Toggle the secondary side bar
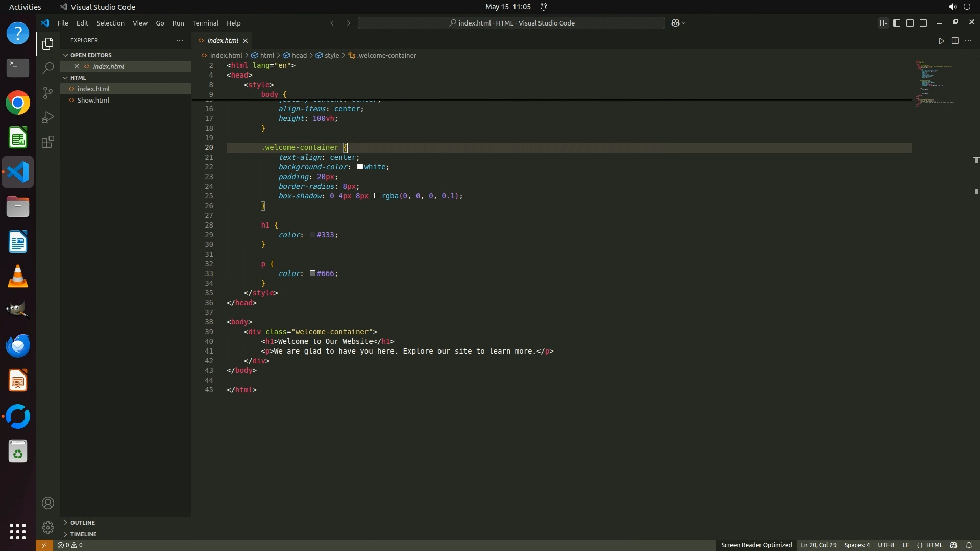 pyautogui.click(x=923, y=23)
